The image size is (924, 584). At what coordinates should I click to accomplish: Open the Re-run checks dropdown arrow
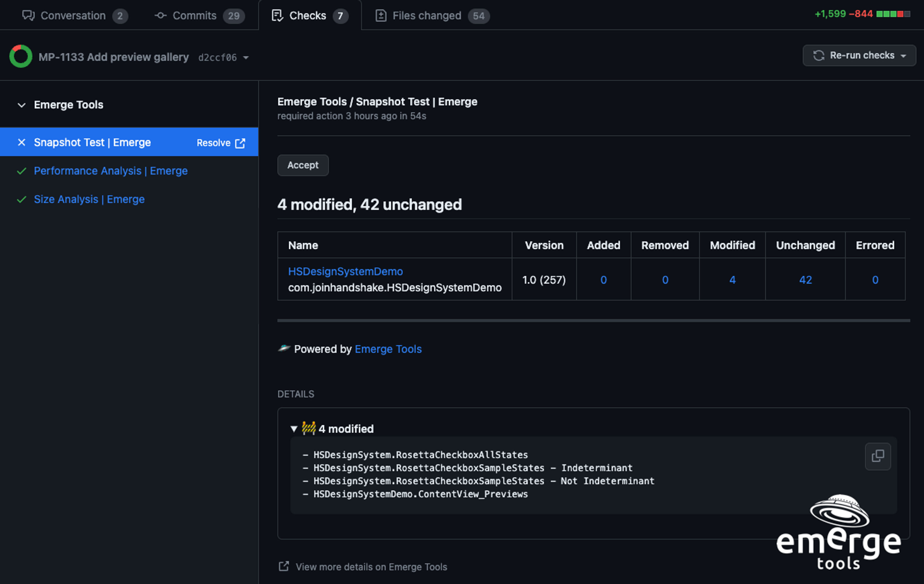[903, 56]
